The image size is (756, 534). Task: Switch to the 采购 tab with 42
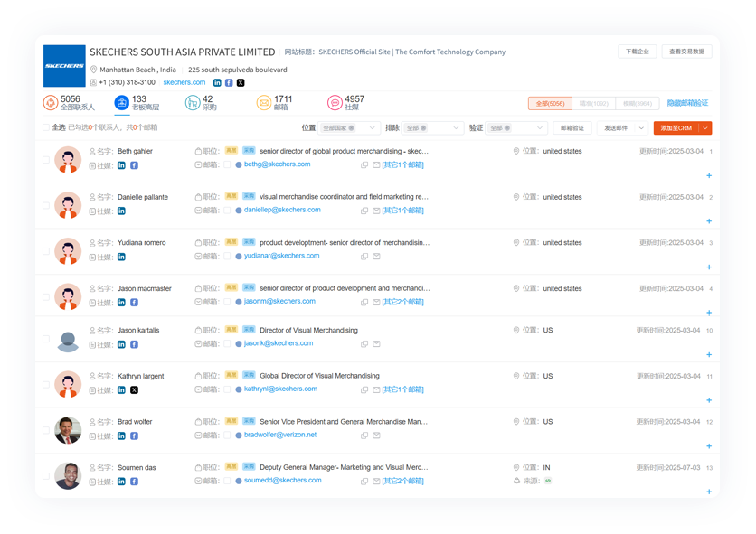[x=200, y=103]
